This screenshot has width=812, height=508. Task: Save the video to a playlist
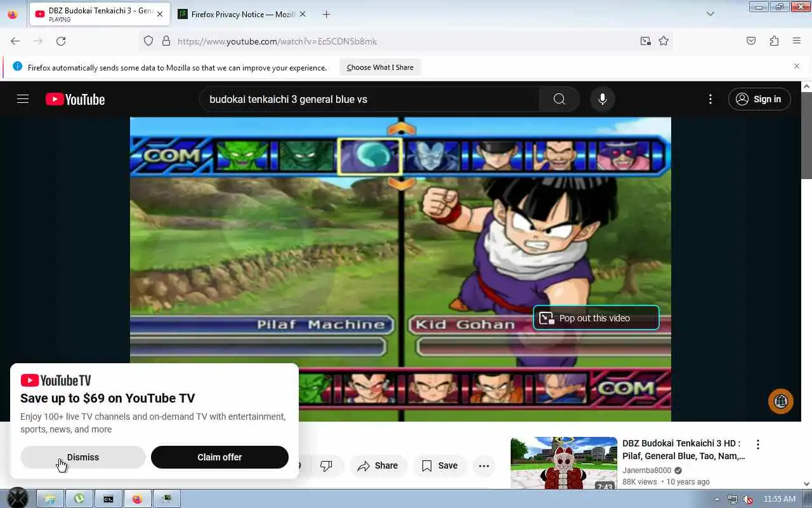[440, 466]
